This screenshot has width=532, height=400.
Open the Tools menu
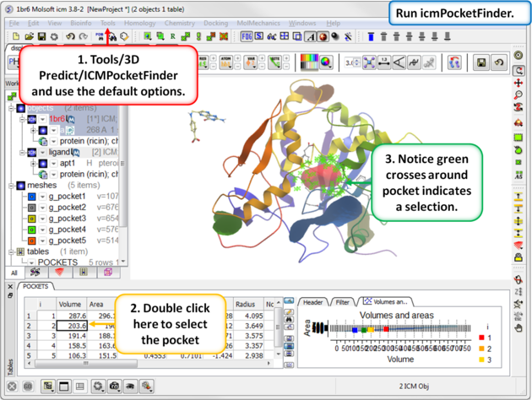[108, 23]
